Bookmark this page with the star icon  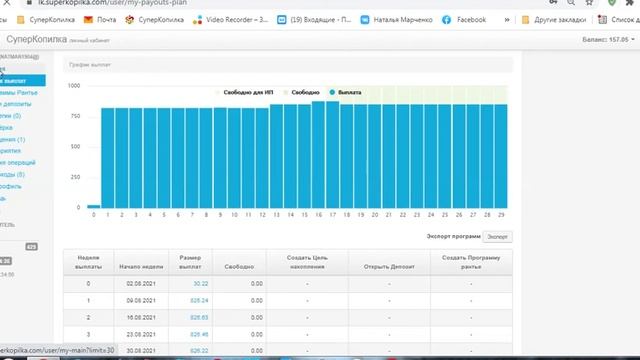coord(589,2)
